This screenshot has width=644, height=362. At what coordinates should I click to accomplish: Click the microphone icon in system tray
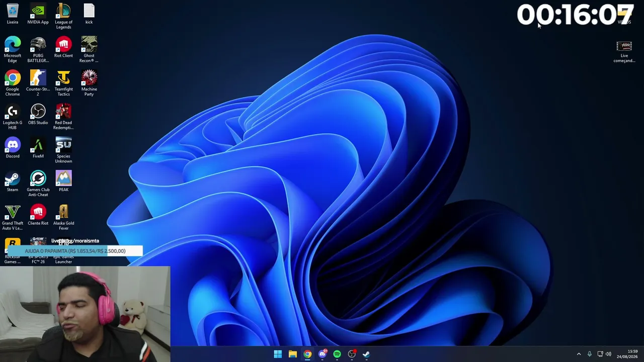(590, 354)
